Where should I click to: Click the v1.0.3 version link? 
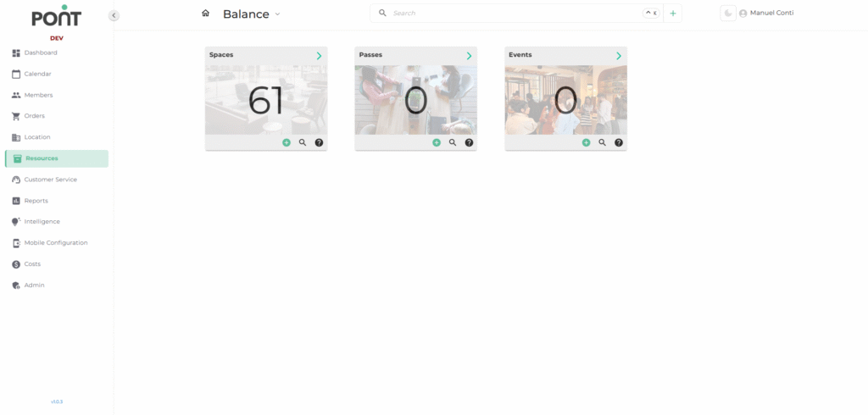coord(56,401)
